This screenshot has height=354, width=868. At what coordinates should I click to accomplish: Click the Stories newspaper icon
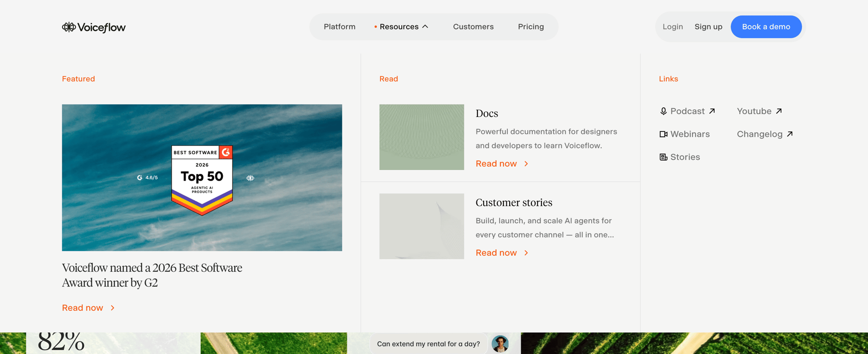664,157
